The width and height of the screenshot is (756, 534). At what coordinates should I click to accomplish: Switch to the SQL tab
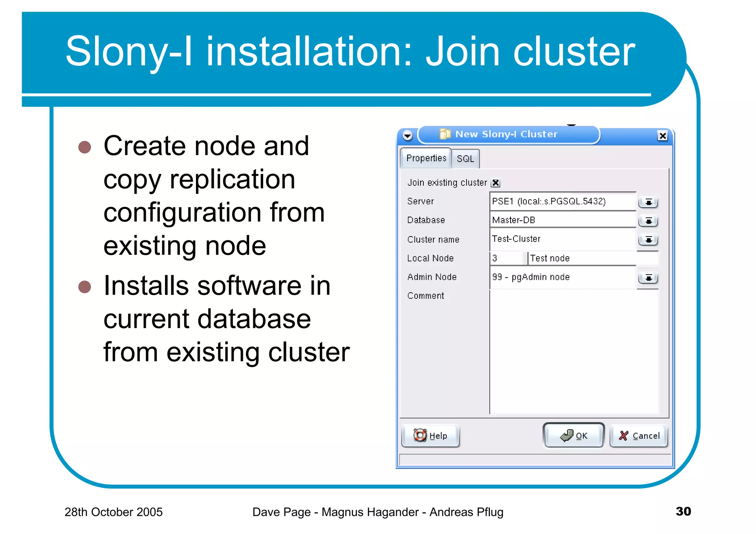point(465,159)
